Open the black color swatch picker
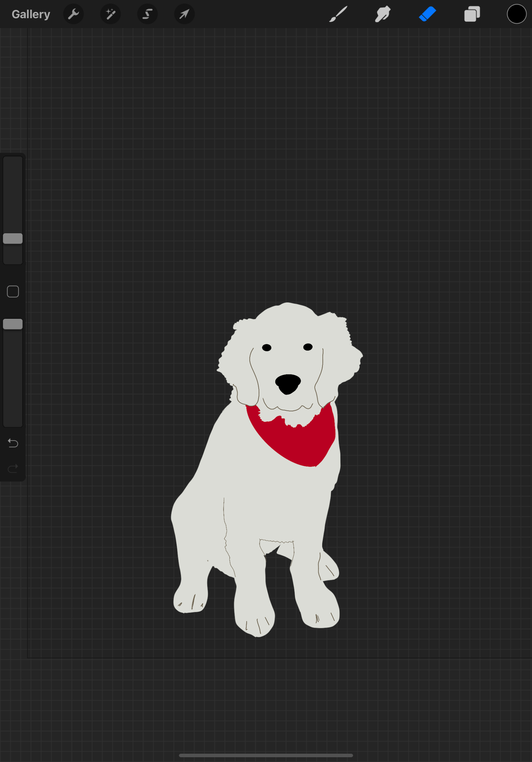Screen dimensions: 532x762 [x=516, y=14]
